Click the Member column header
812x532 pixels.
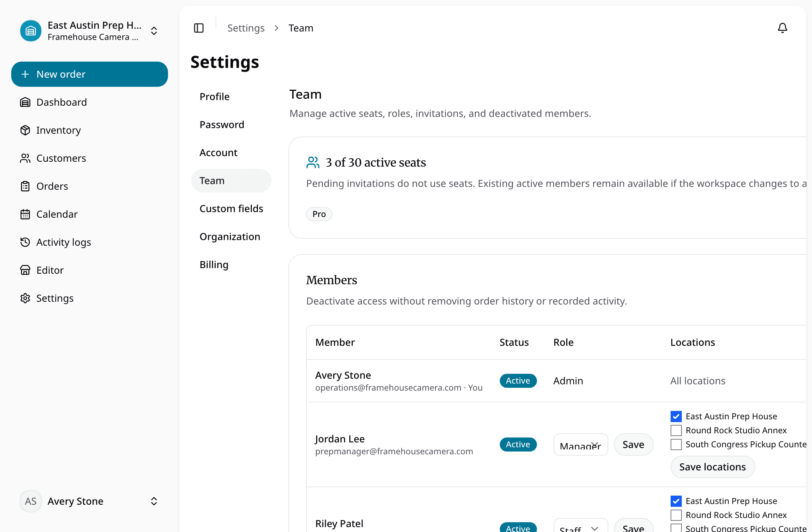tap(335, 342)
